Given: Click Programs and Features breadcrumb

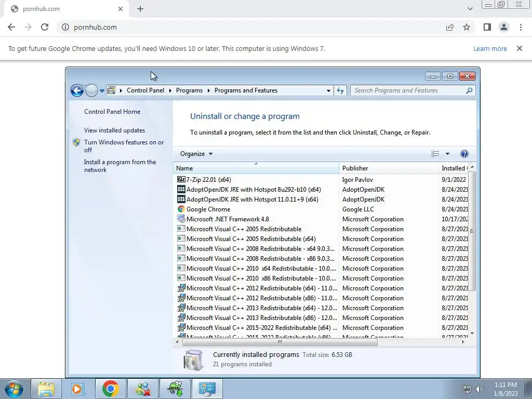Looking at the screenshot, I should pos(246,90).
